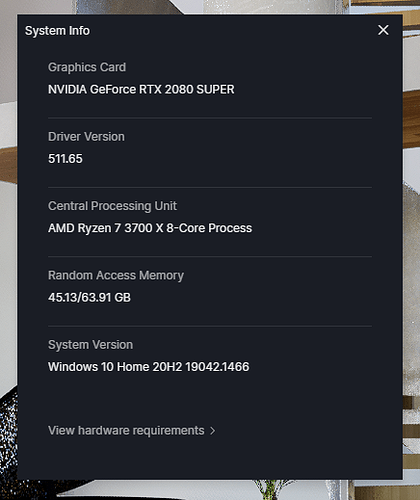The height and width of the screenshot is (500, 420).
Task: Select the Driver Version label
Action: [86, 137]
